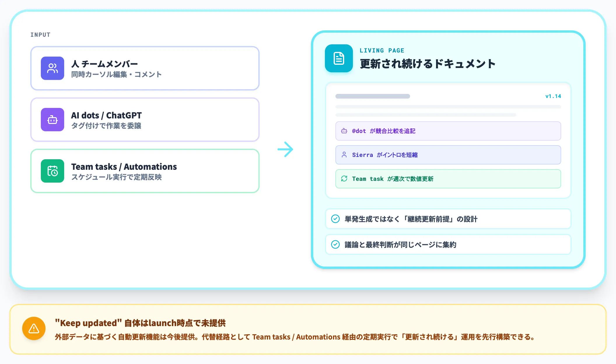Viewport: 616px width, 364px height.
Task: Click the AI dots robot icon
Action: pos(52,120)
